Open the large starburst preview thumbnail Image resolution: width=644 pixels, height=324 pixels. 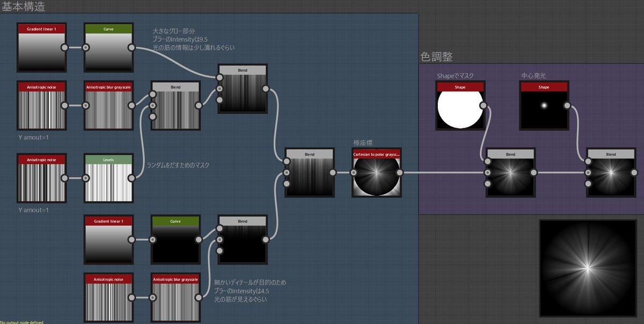pyautogui.click(x=587, y=267)
